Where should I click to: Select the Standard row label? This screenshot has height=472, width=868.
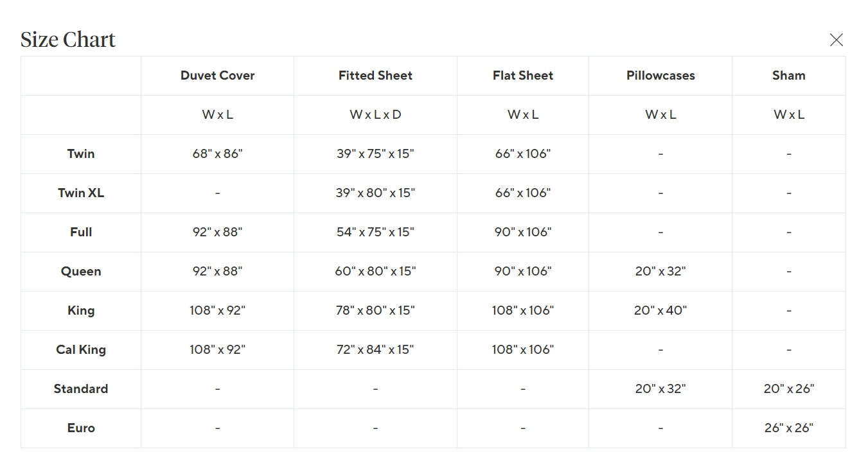[81, 389]
